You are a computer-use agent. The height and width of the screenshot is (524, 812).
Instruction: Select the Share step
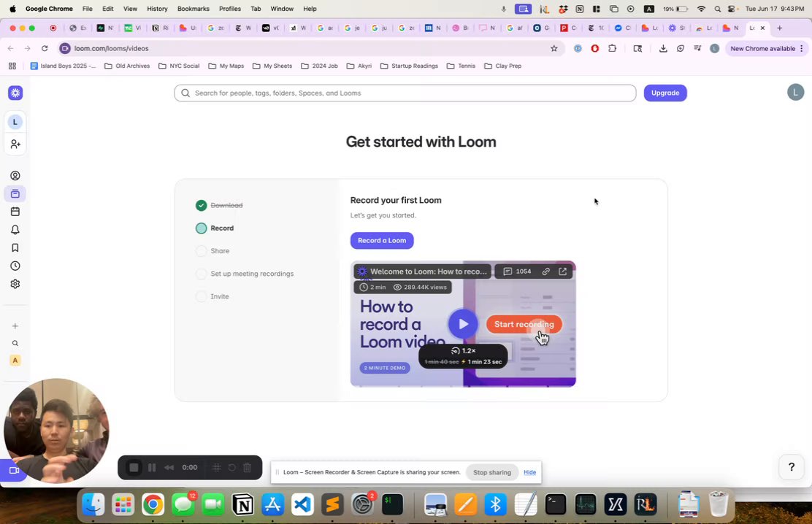(212, 251)
